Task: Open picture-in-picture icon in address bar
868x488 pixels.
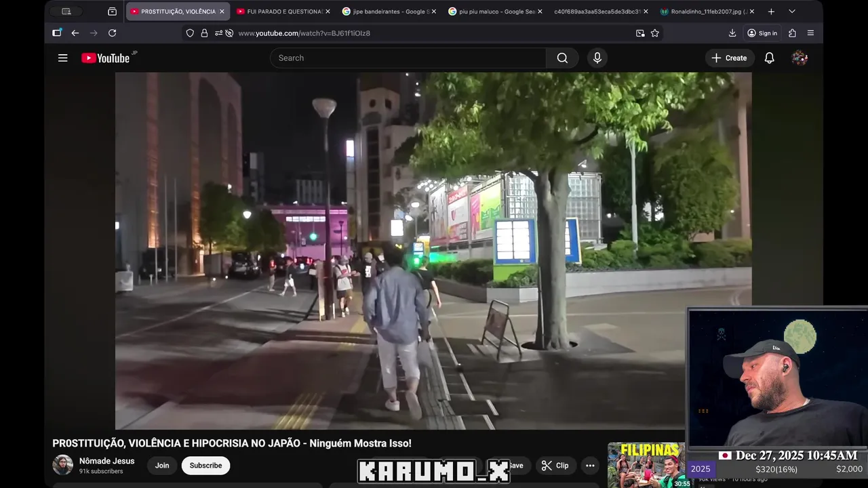Action: pos(640,33)
